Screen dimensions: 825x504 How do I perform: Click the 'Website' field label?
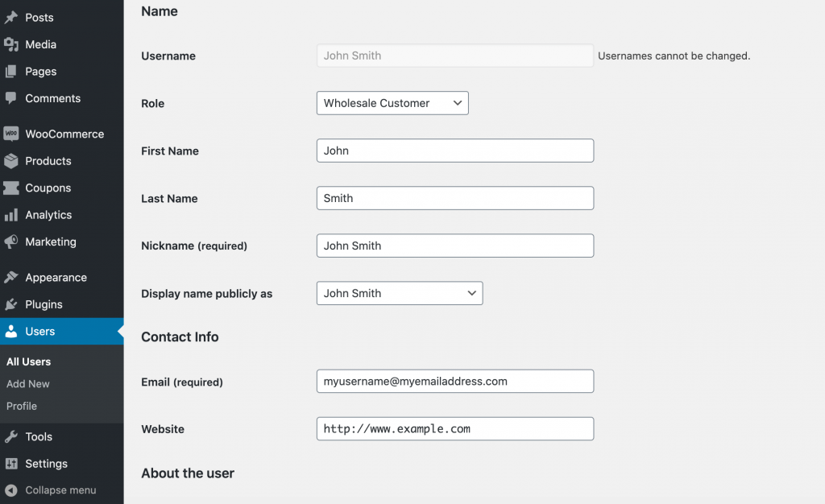(x=163, y=429)
